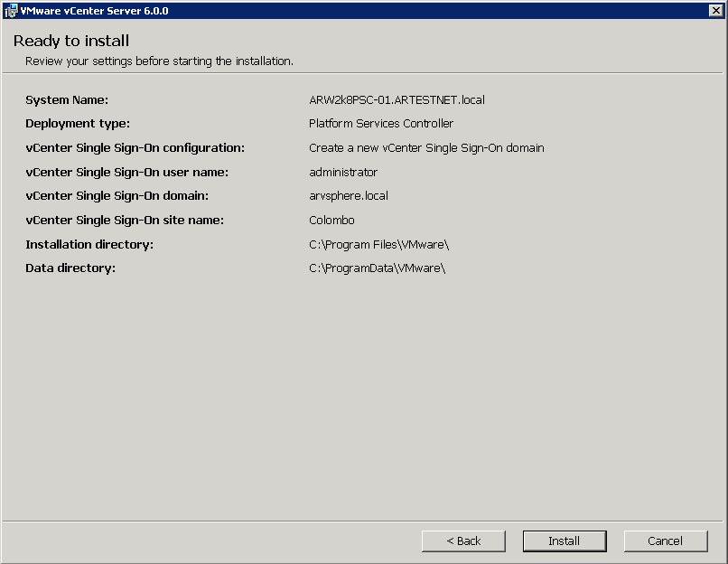Close the VMware vCenter Server installer window
Screen dimensions: 728x564
(x=714, y=10)
